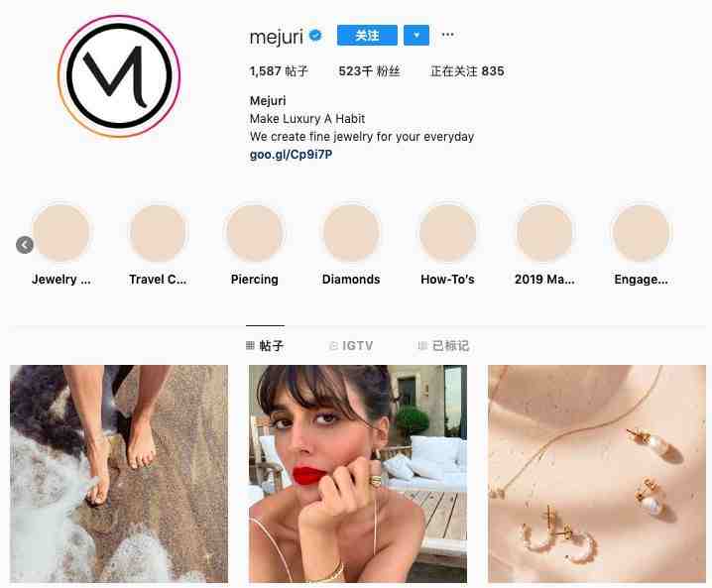Go back with the highlights left arrow
This screenshot has width=712, height=588.
point(25,245)
